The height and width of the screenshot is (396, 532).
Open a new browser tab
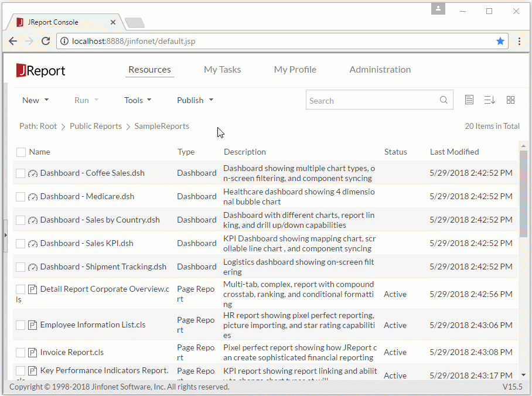coord(135,23)
